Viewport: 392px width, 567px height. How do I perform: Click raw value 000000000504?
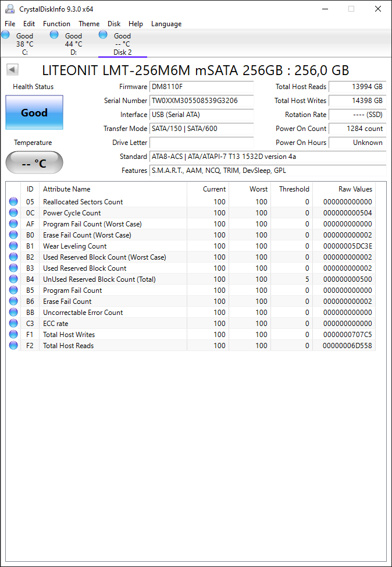click(x=348, y=213)
